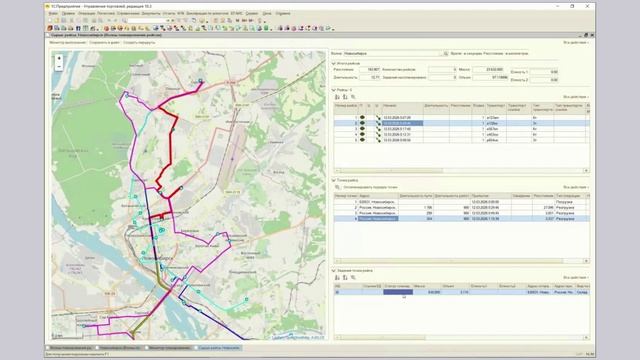Click the Статус точки cell in the tasks row
The image size is (640, 360).
click(x=398, y=292)
